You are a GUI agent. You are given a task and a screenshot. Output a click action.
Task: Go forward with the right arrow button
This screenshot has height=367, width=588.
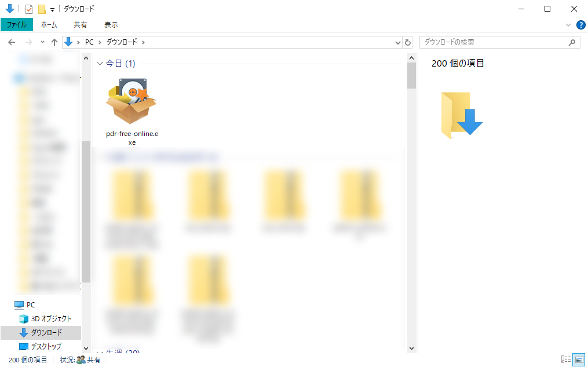[28, 42]
